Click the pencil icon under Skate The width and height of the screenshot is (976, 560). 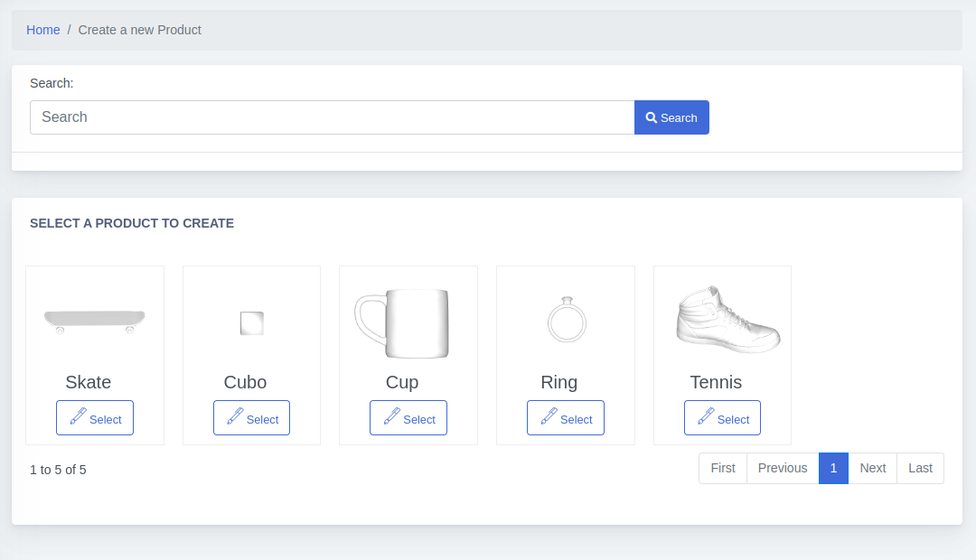tap(78, 416)
